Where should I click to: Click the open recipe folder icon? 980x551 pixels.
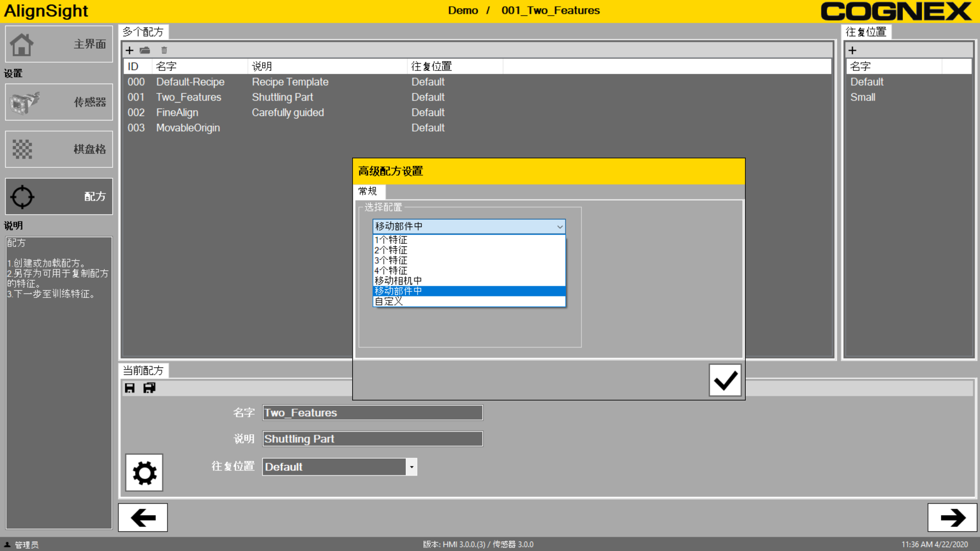[145, 50]
